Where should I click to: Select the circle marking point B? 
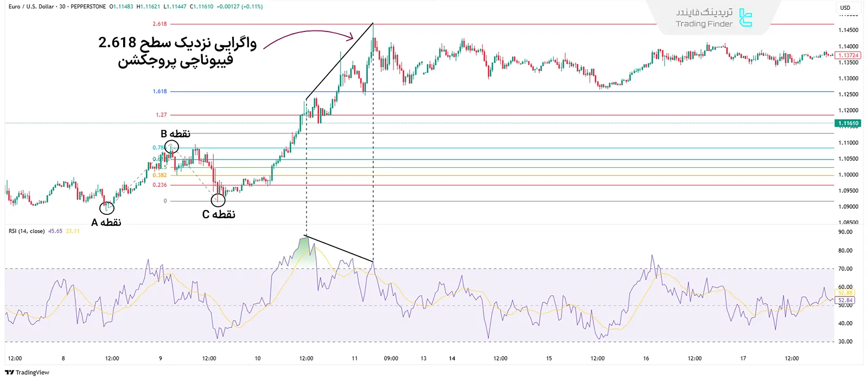pyautogui.click(x=171, y=147)
